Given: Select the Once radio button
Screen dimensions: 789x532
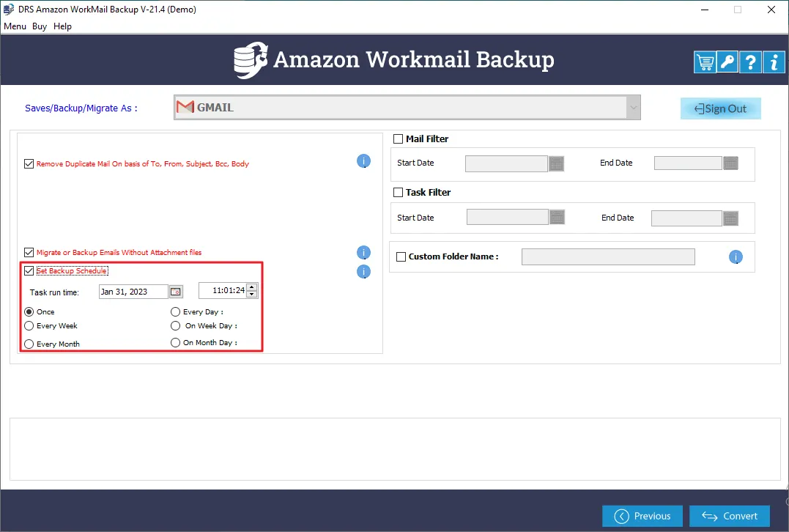Looking at the screenshot, I should tap(29, 311).
